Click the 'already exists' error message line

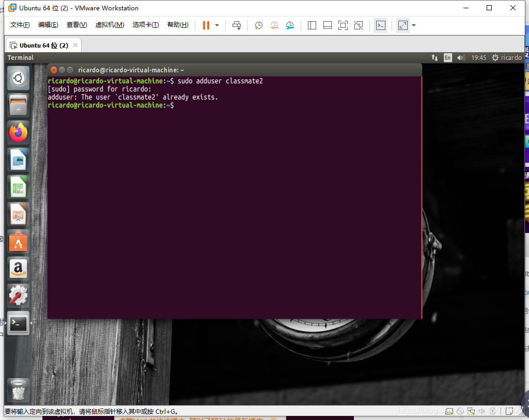133,97
